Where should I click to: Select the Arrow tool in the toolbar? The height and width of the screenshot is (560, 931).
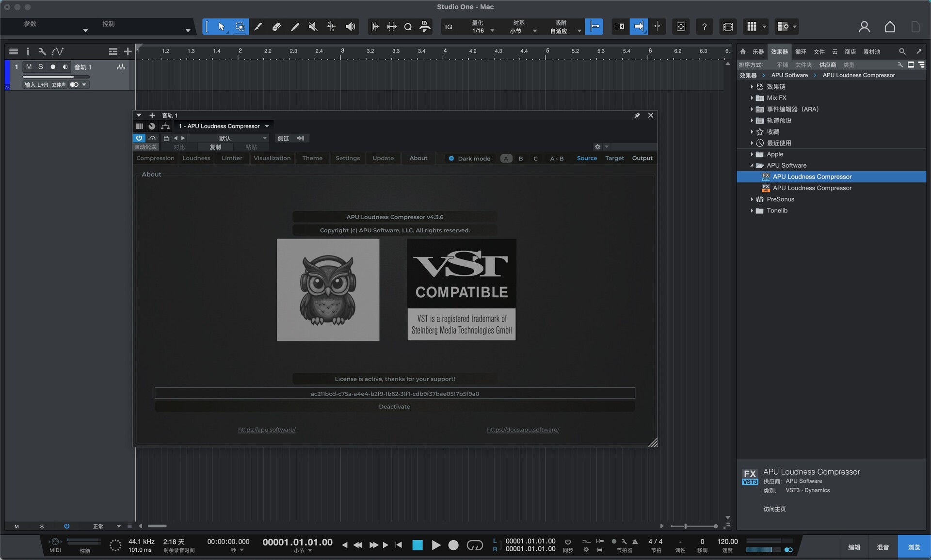point(222,27)
